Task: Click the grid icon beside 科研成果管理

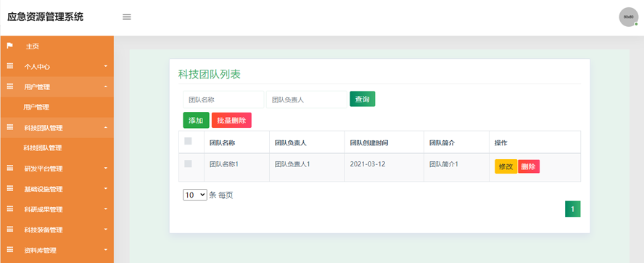Action: (10, 209)
